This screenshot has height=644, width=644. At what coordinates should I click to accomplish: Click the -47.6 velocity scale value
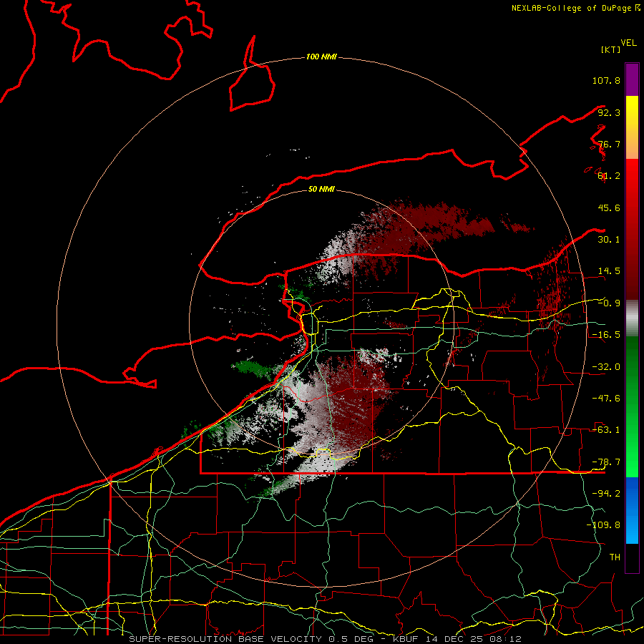point(606,399)
